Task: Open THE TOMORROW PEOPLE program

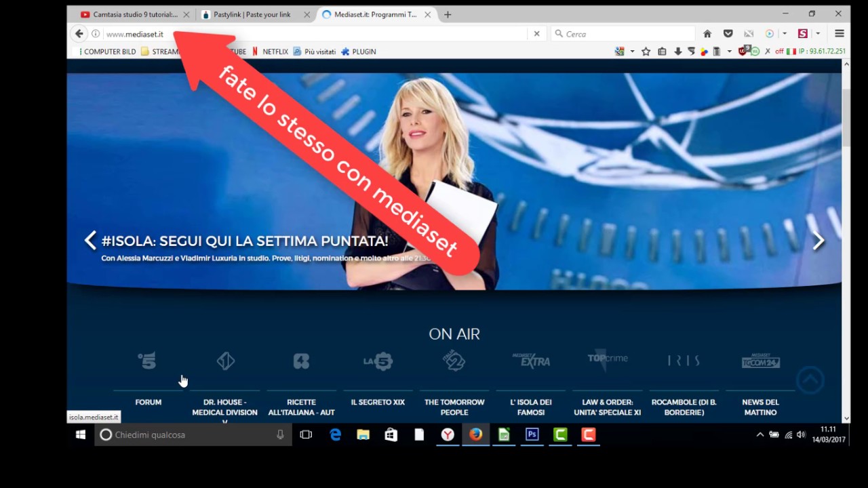Action: (x=454, y=407)
